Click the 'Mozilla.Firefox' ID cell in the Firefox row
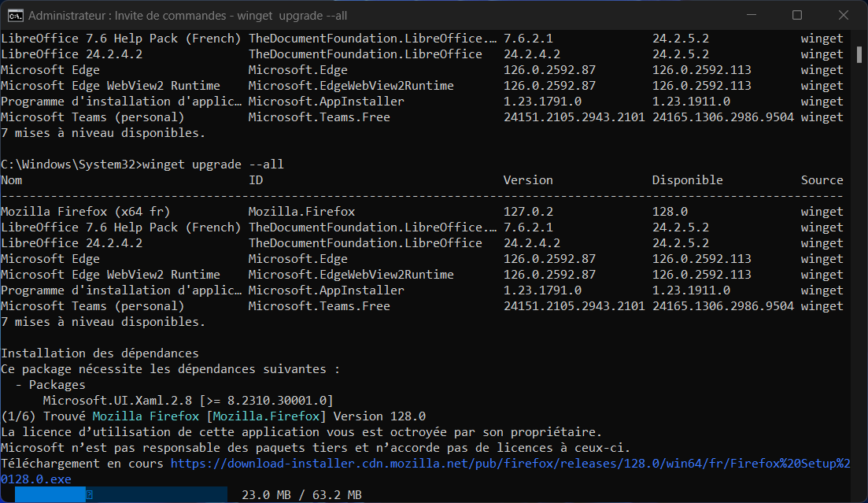 301,212
